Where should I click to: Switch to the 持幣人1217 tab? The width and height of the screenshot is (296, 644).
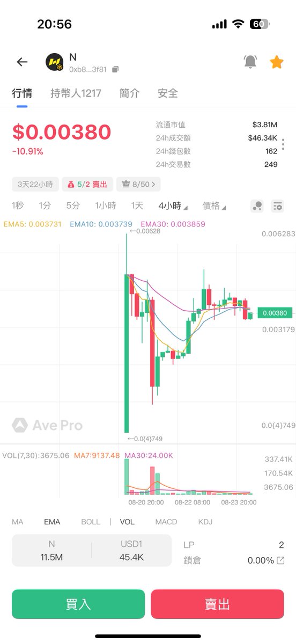(76, 93)
